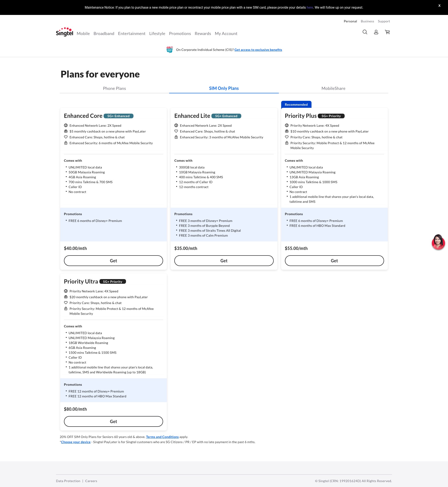This screenshot has width=448, height=487.
Task: Close the maintenance notice banner
Action: pyautogui.click(x=439, y=6)
